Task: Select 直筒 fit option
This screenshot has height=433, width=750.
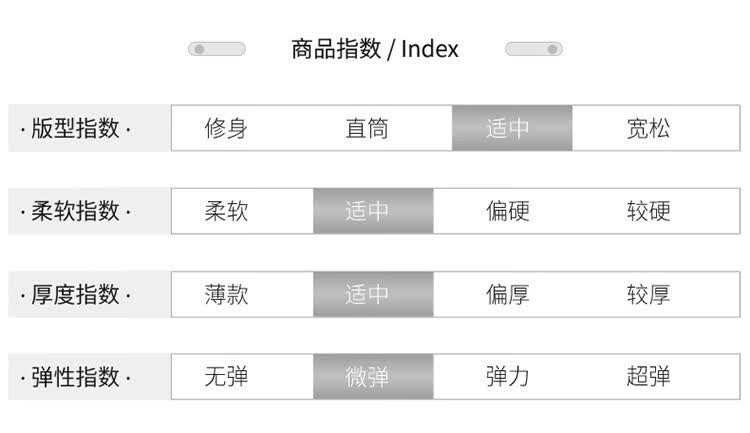Action: (x=367, y=129)
